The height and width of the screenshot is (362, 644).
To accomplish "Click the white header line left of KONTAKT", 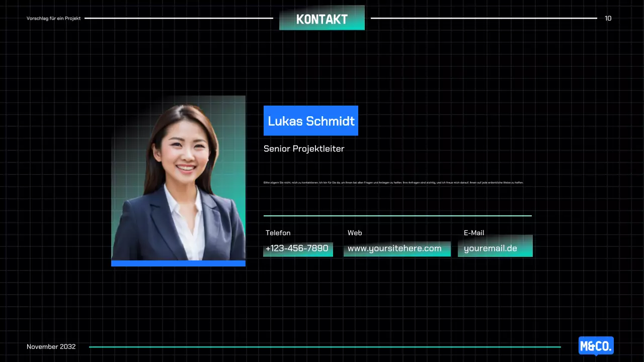I will [x=179, y=18].
